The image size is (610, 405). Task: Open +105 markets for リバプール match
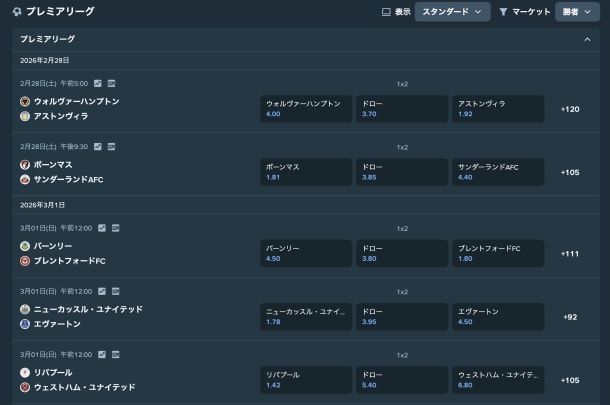(570, 380)
